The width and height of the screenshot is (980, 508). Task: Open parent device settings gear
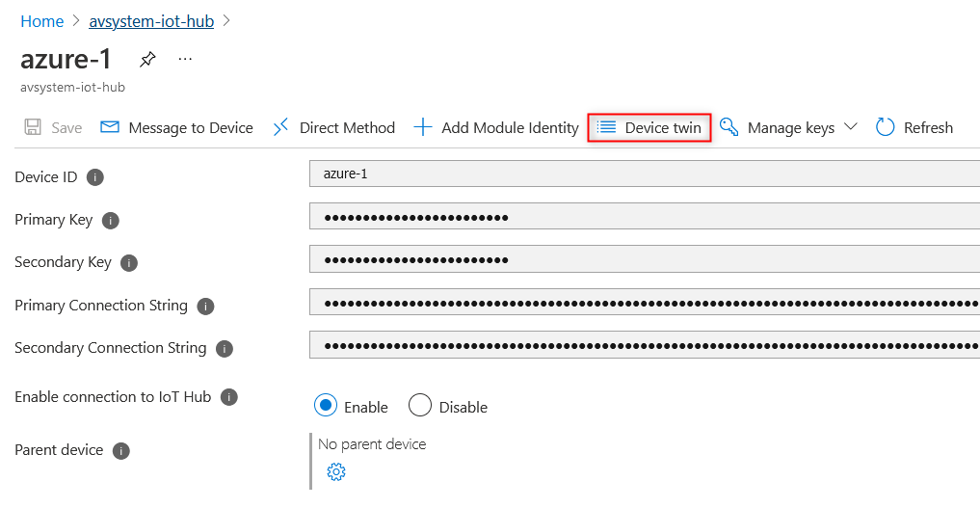click(x=336, y=471)
